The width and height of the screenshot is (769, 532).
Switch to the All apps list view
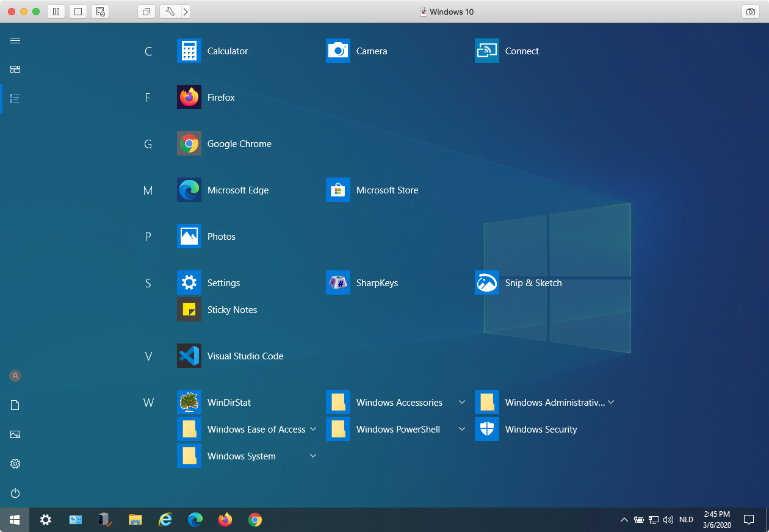tap(15, 98)
